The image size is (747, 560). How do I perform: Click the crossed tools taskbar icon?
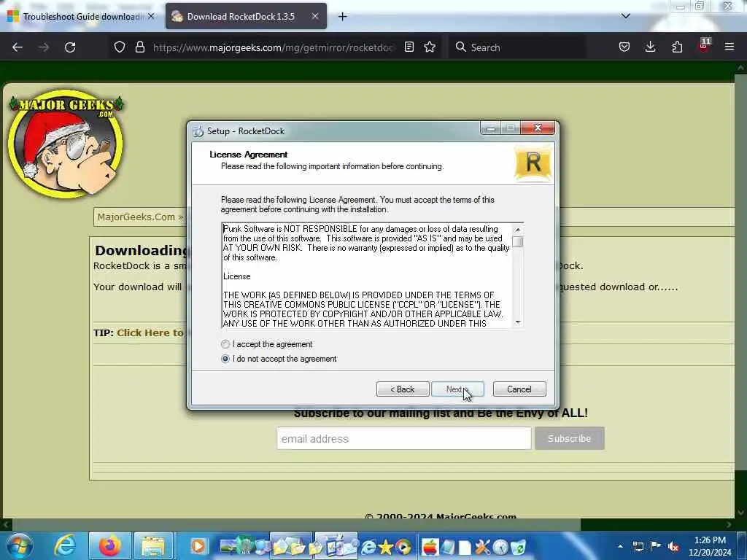tap(483, 547)
